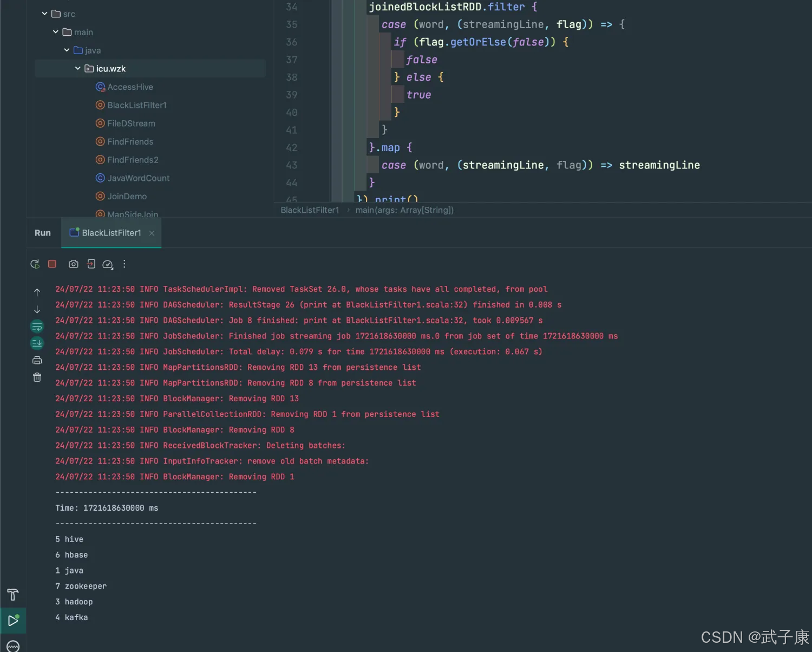Select the java source folder
The width and height of the screenshot is (812, 652).
(87, 50)
